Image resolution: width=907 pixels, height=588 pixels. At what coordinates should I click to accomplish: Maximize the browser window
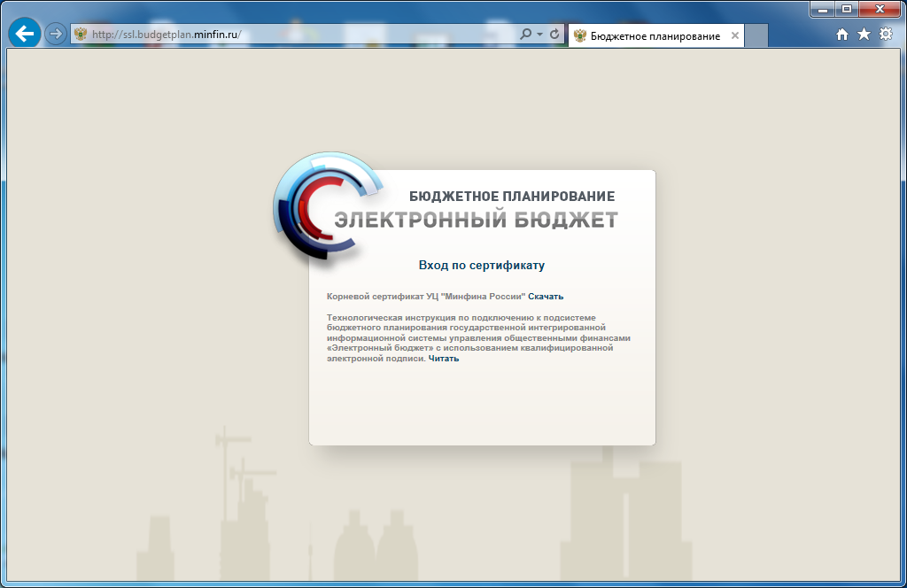[x=846, y=9]
